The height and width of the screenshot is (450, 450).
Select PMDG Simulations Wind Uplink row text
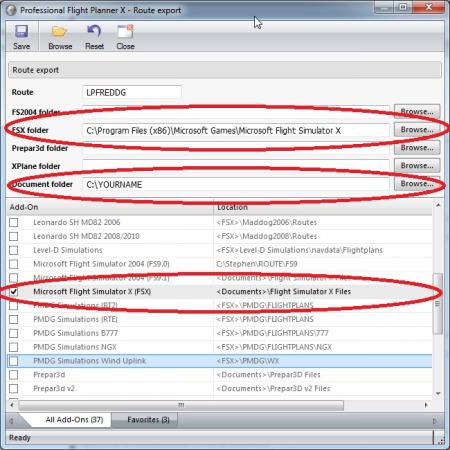[x=90, y=361]
